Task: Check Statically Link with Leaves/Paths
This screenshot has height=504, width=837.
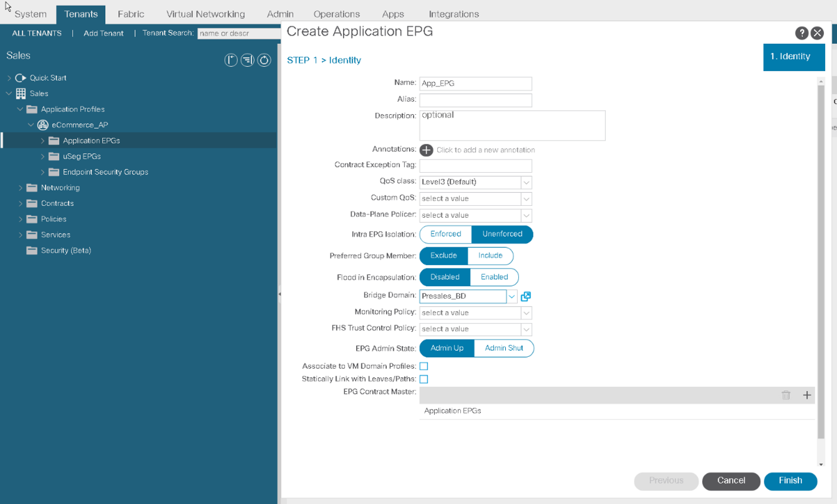Action: click(x=424, y=379)
